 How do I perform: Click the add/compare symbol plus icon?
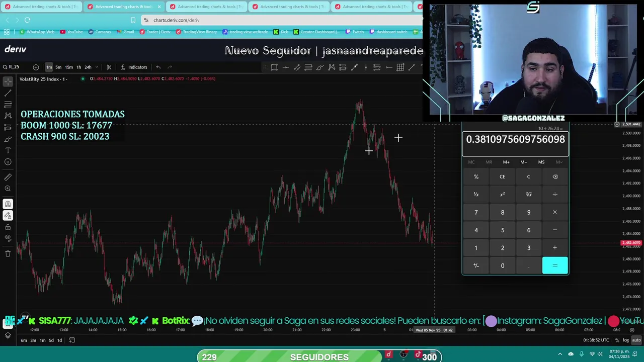click(x=36, y=67)
